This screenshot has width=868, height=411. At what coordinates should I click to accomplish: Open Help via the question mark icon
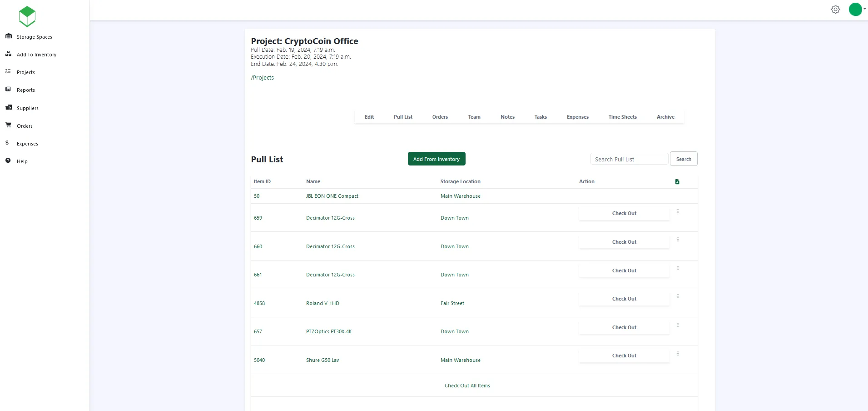[8, 160]
